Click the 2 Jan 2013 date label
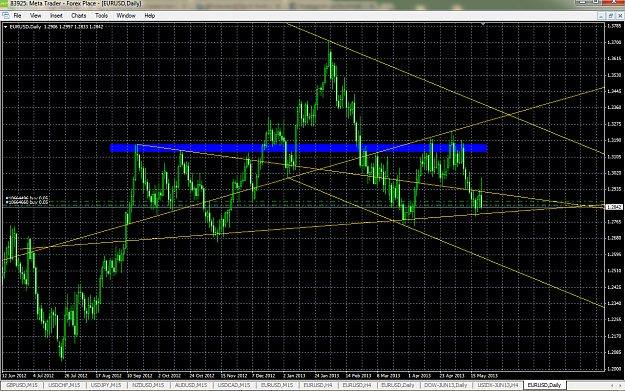 [294, 375]
